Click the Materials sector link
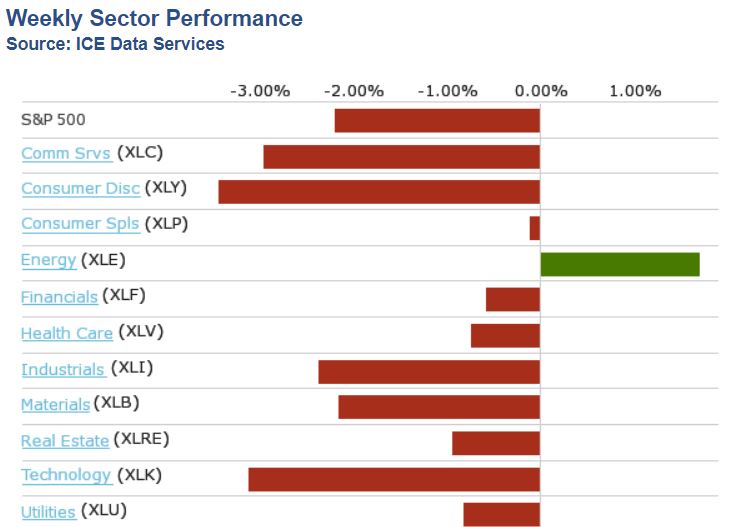 [55, 405]
